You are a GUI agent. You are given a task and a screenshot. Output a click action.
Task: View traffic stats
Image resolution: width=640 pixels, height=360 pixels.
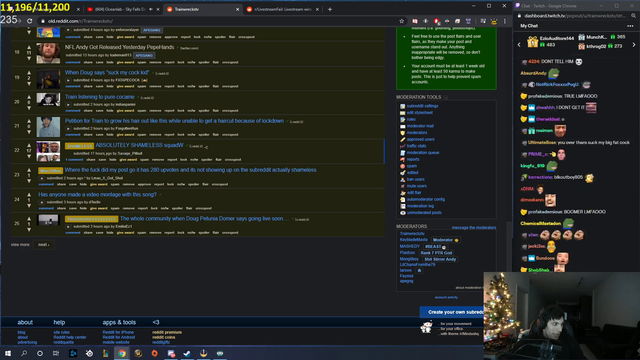[416, 146]
